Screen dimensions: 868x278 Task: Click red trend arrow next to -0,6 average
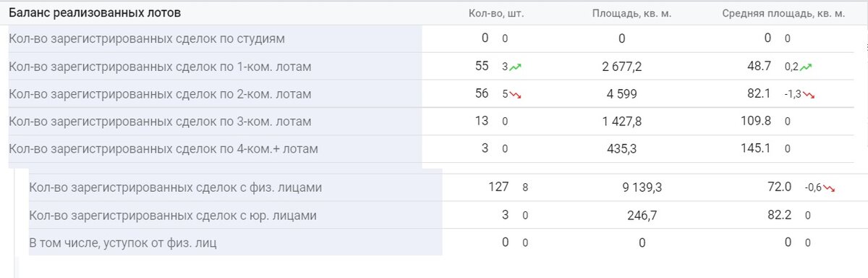(829, 188)
